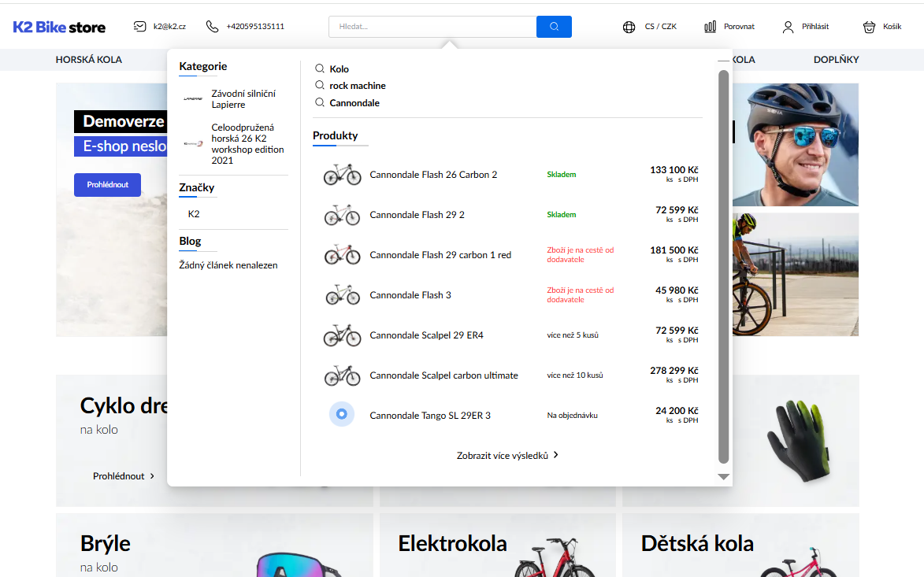
Task: Open the DOPLŇKY menu
Action: [837, 60]
